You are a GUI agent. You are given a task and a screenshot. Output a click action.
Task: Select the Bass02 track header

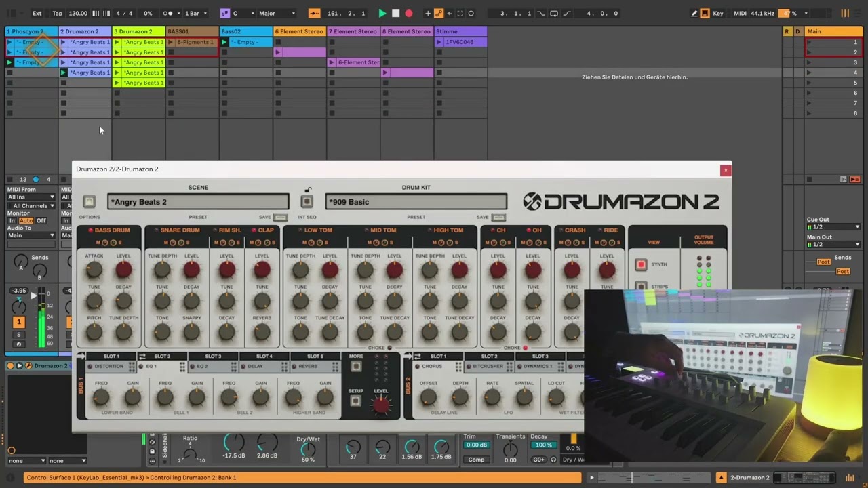click(246, 31)
